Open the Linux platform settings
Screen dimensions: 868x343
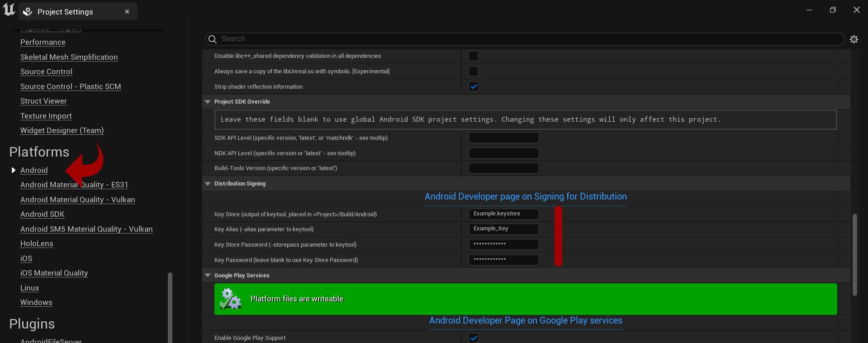pos(30,288)
